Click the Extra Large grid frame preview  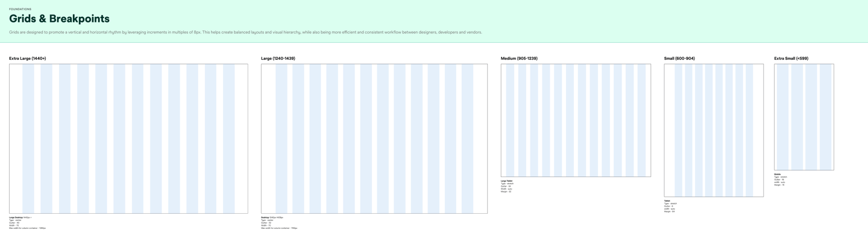[128, 139]
